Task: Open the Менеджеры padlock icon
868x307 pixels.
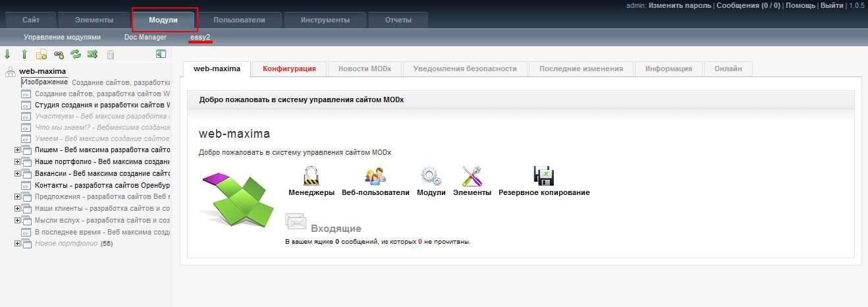Action: coord(311,176)
